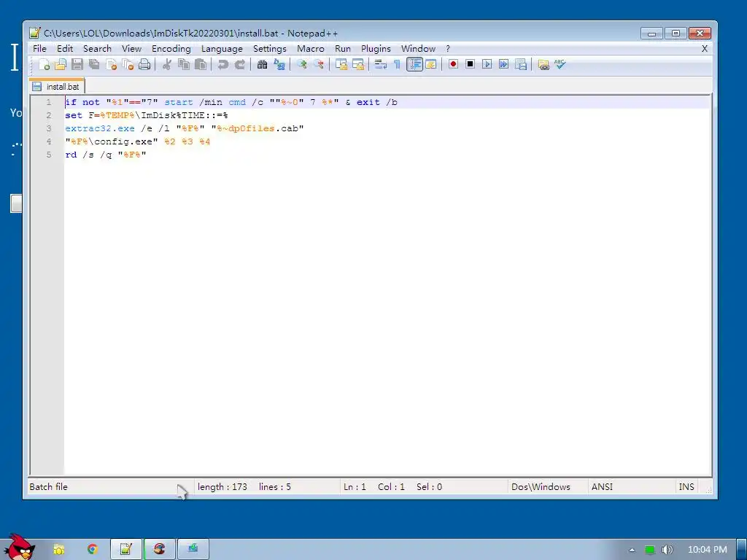
Task: Click the word extrac32.exe in line 3
Action: pyautogui.click(x=99, y=128)
